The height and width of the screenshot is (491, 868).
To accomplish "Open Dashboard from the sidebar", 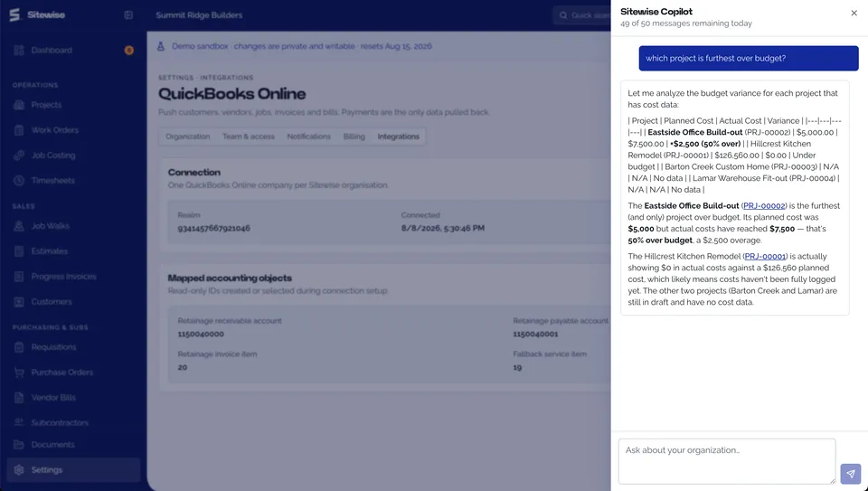I will (73, 51).
